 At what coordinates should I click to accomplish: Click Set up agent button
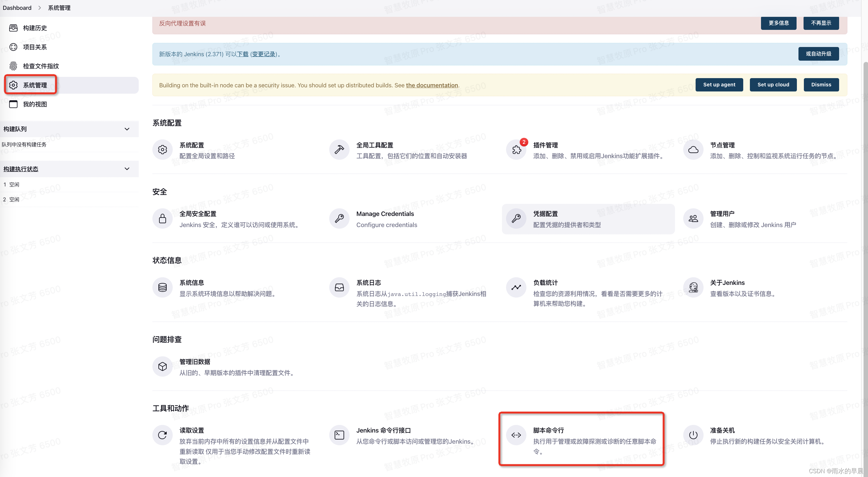pyautogui.click(x=719, y=84)
